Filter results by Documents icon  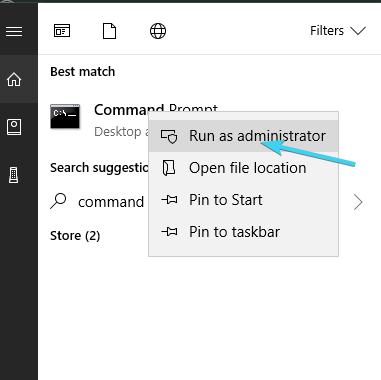(109, 31)
